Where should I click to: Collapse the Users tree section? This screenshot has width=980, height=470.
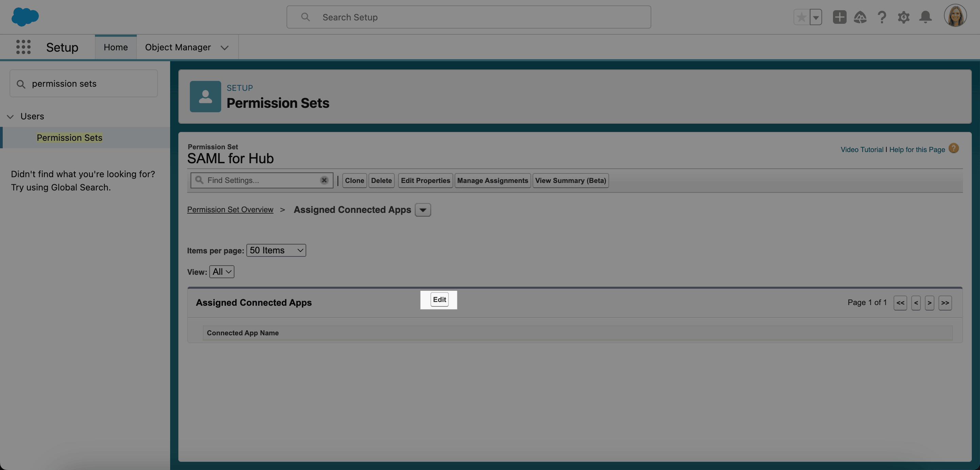pyautogui.click(x=10, y=116)
